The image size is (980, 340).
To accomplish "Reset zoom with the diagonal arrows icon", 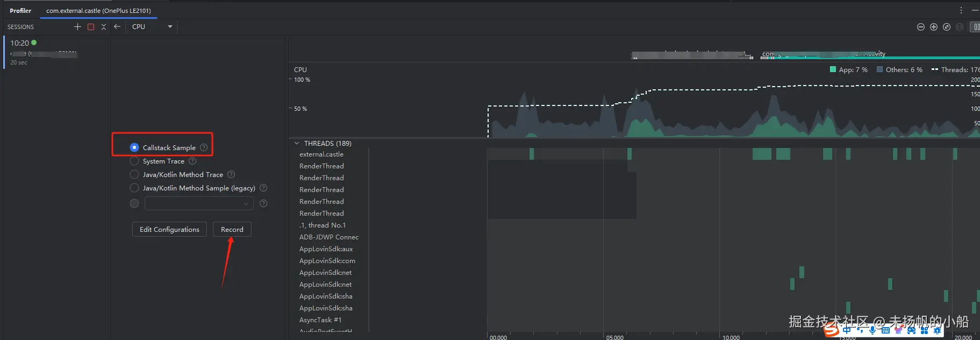I will point(947,27).
